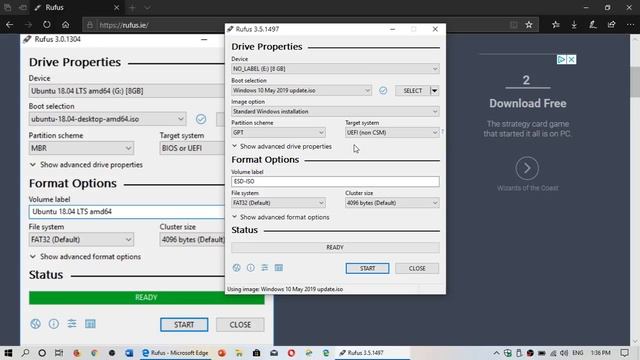Viewport: 640px width, 360px height.
Task: Switch to Rufus 3.5.1497 taskbar item
Action: click(371, 353)
